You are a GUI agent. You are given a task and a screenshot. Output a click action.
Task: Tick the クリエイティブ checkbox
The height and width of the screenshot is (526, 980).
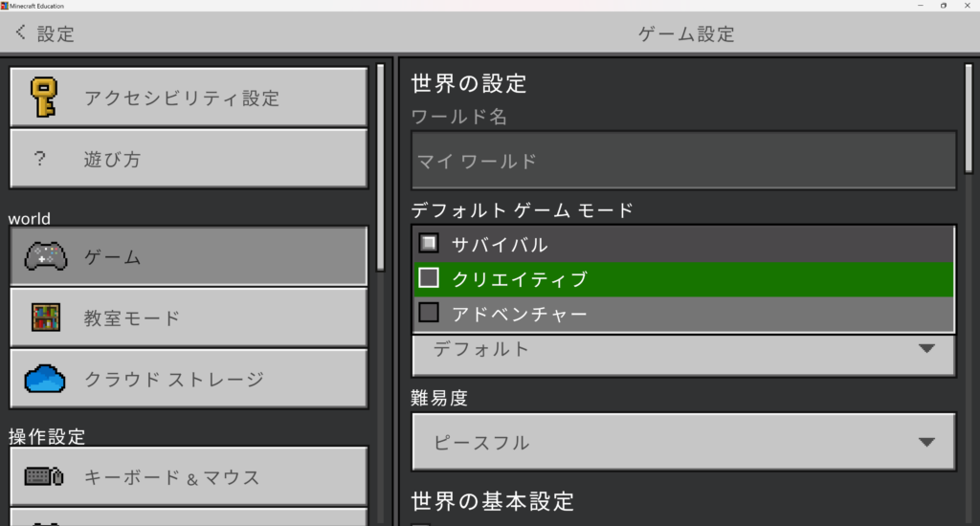[x=429, y=278]
